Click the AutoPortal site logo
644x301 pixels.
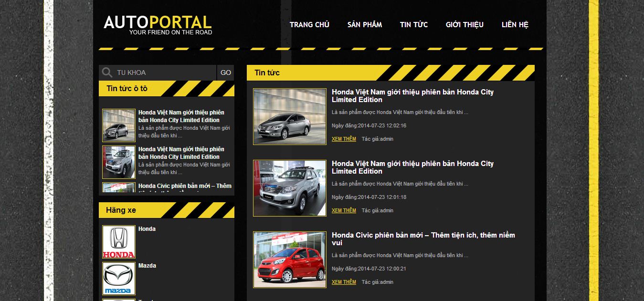coord(158,25)
